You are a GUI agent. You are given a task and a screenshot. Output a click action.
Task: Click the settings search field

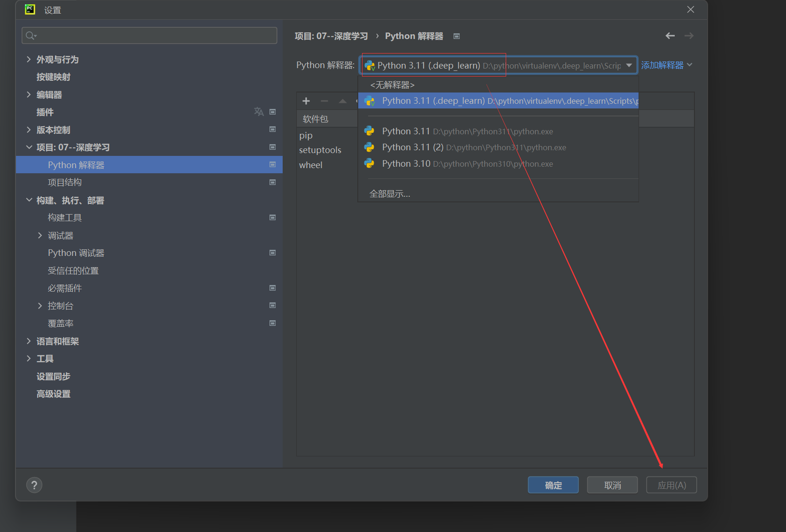pyautogui.click(x=149, y=36)
